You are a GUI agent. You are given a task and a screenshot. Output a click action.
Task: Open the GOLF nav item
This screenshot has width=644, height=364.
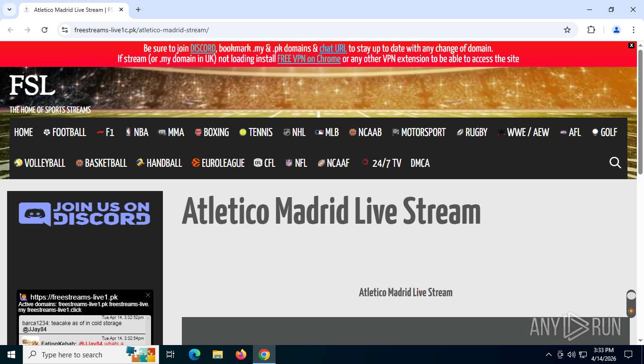point(604,133)
